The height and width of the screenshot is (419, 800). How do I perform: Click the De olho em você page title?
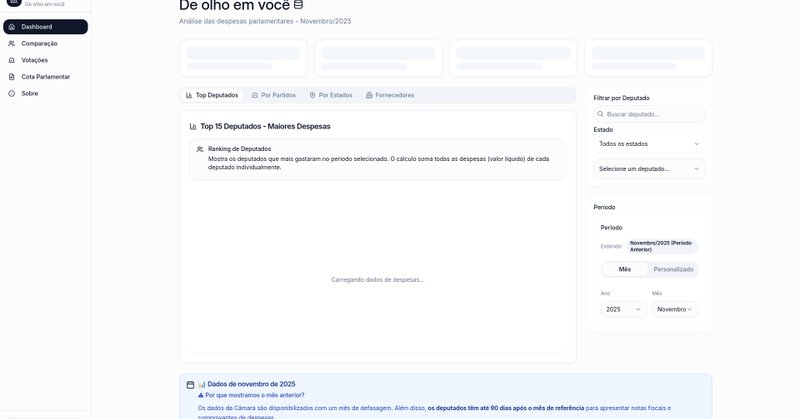point(234,6)
